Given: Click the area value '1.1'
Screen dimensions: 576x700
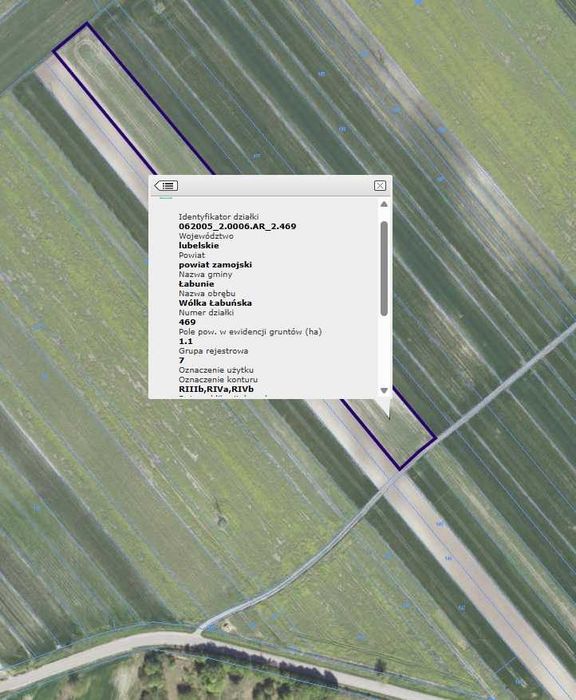Looking at the screenshot, I should click(x=185, y=342).
